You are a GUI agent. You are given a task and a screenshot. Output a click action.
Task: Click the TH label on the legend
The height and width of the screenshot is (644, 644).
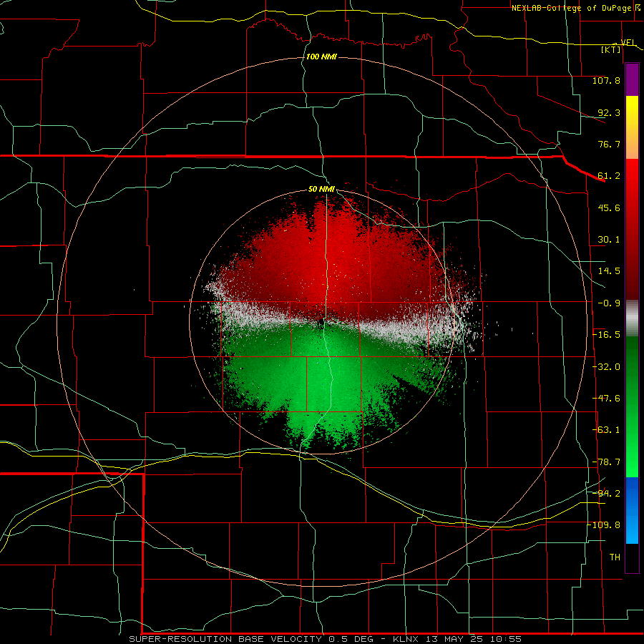point(615,557)
